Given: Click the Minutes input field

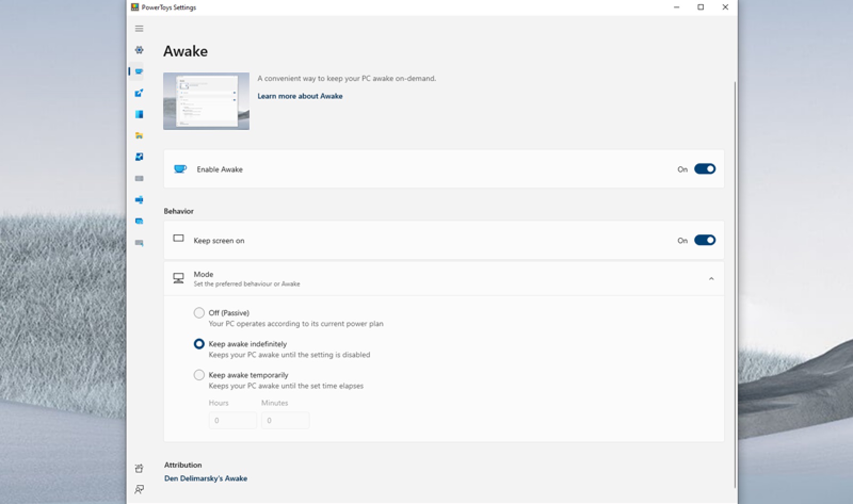Looking at the screenshot, I should [285, 420].
